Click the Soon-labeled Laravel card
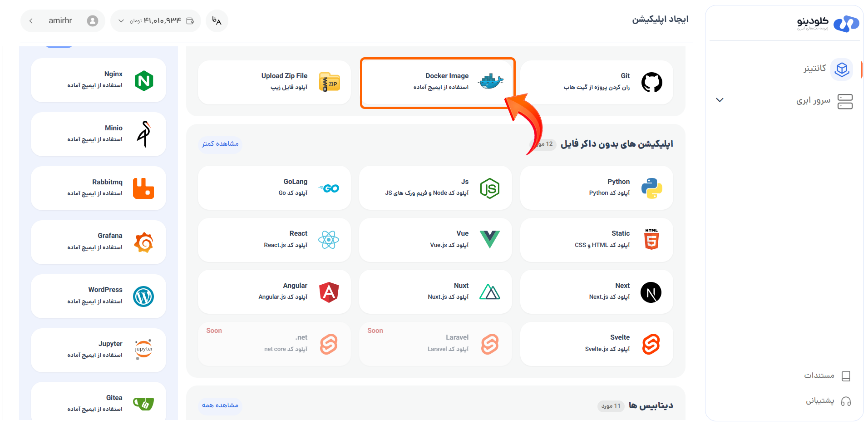Image resolution: width=868 pixels, height=425 pixels. (x=435, y=344)
